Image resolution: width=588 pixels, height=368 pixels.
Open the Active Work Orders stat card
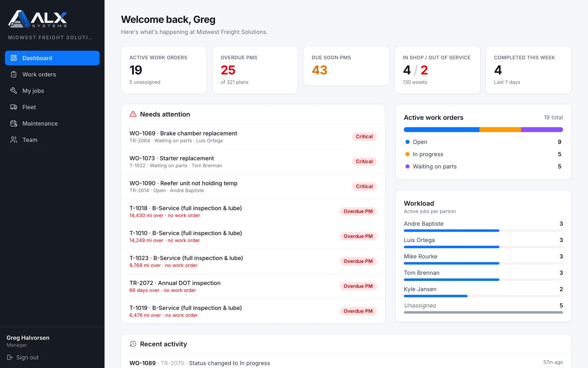tap(164, 70)
